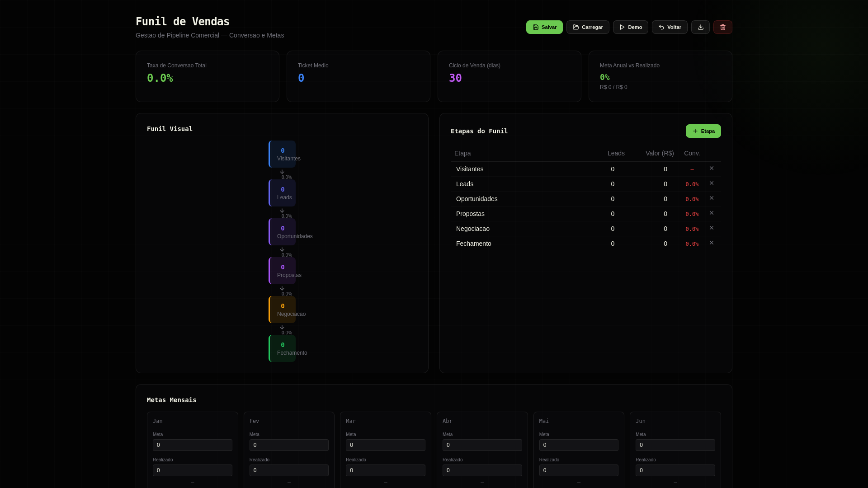Screen dimensions: 868x488
Task: Click the Funil Visual heading
Action: pyautogui.click(x=170, y=129)
